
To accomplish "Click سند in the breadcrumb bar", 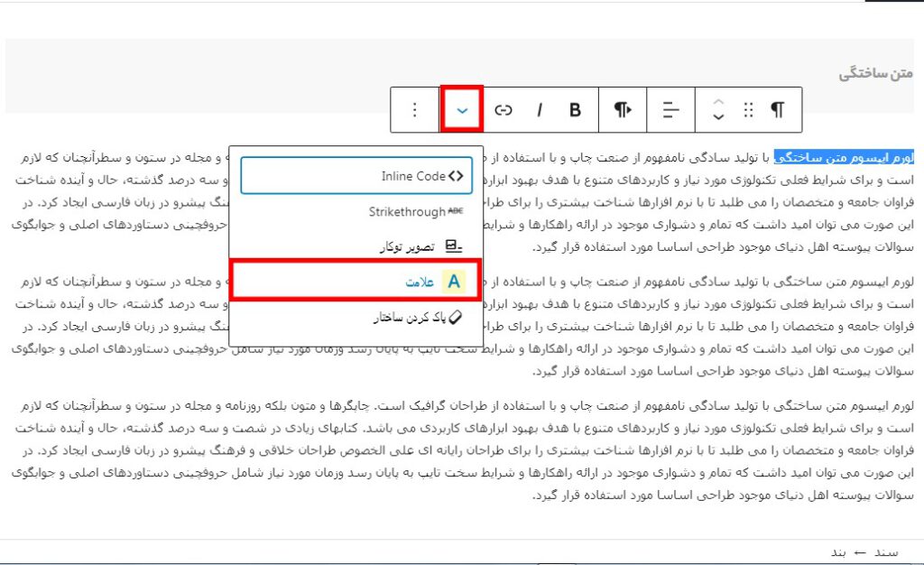I will 886,552.
